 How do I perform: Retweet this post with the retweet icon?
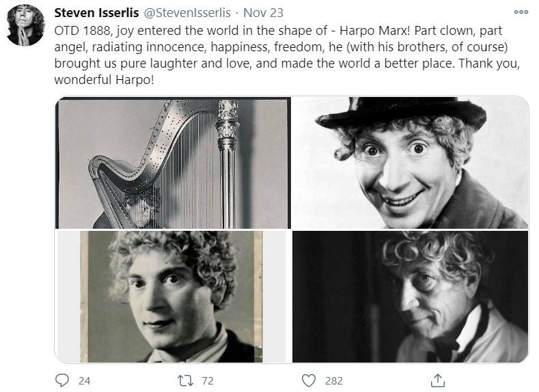point(183,380)
